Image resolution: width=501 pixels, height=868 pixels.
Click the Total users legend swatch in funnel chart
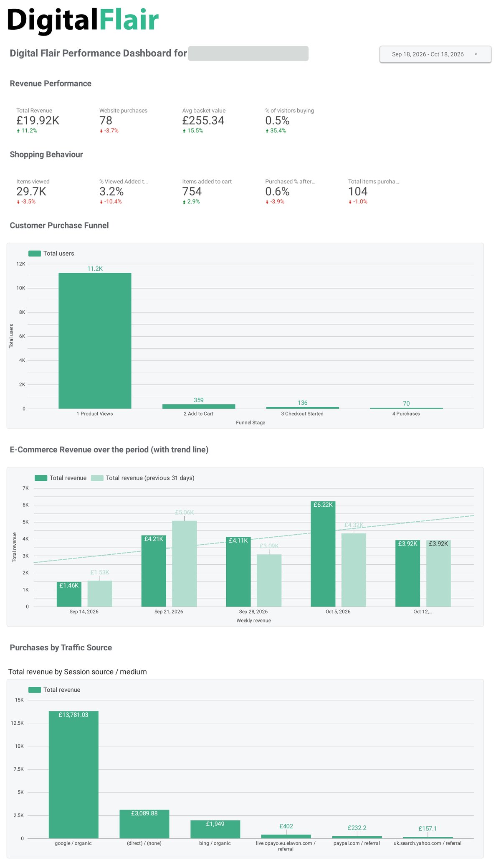35,254
